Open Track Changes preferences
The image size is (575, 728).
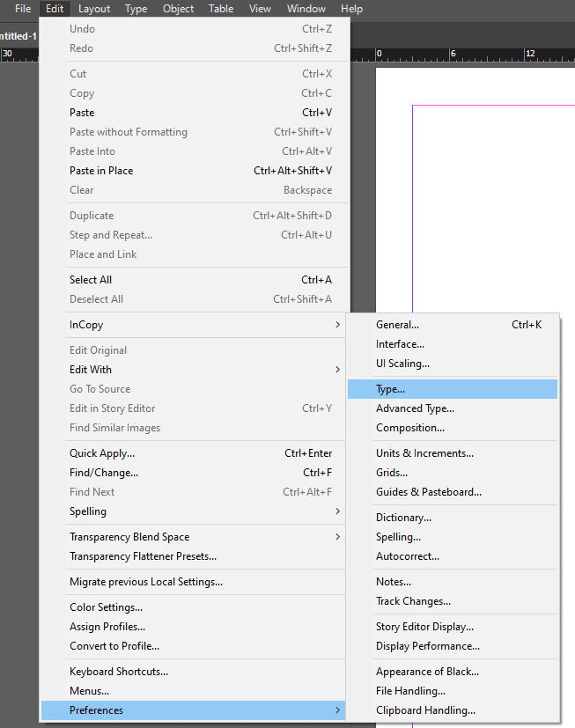(453, 601)
